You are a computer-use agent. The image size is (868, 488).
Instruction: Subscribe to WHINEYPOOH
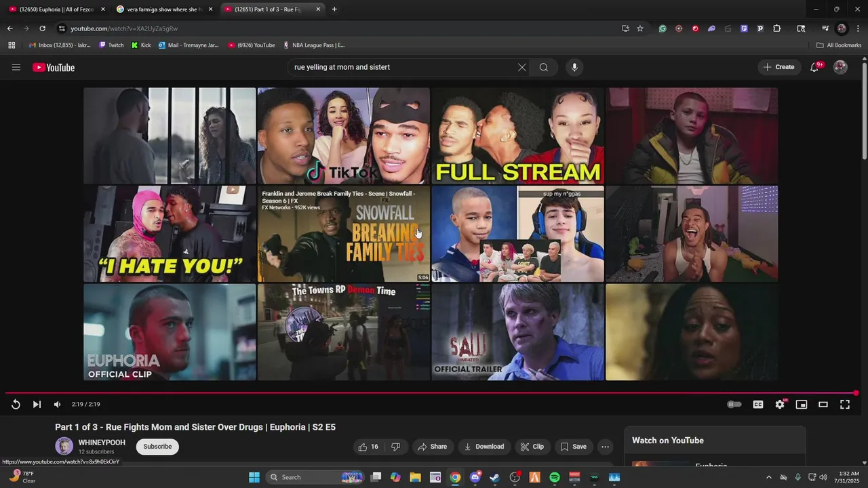pyautogui.click(x=157, y=447)
